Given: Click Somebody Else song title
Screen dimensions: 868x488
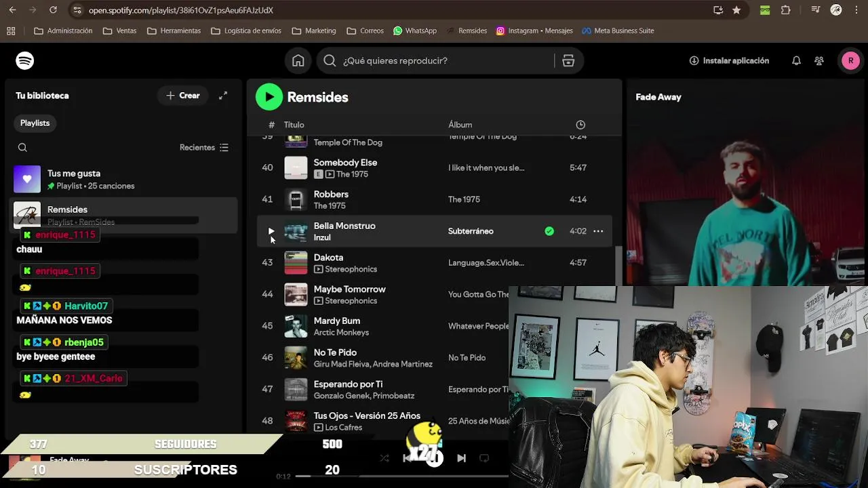Looking at the screenshot, I should pyautogui.click(x=345, y=163).
